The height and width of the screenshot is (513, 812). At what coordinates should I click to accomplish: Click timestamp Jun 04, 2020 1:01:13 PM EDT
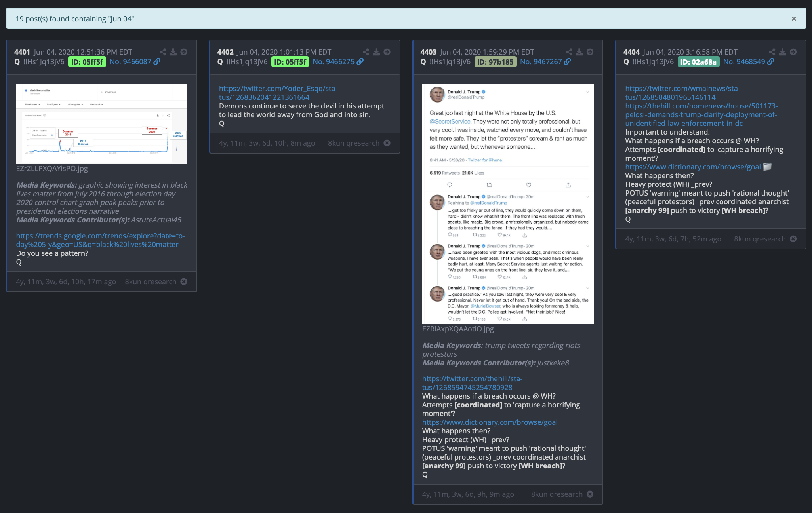pos(284,52)
